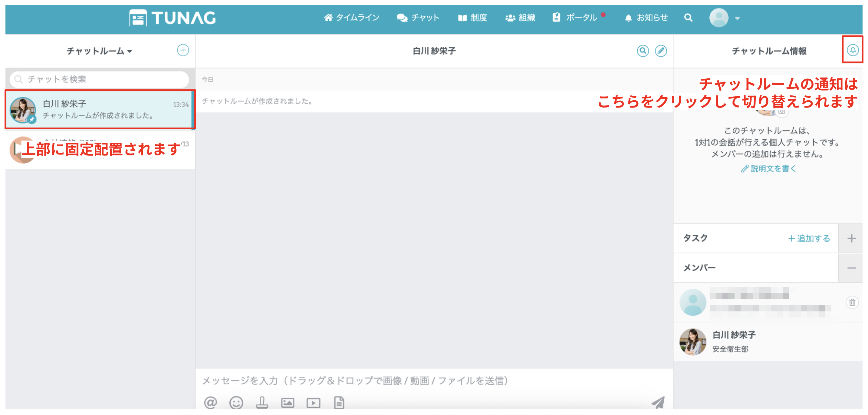The height and width of the screenshot is (415, 868).
Task: Click the pencil edit icon beside chat title
Action: (x=660, y=51)
